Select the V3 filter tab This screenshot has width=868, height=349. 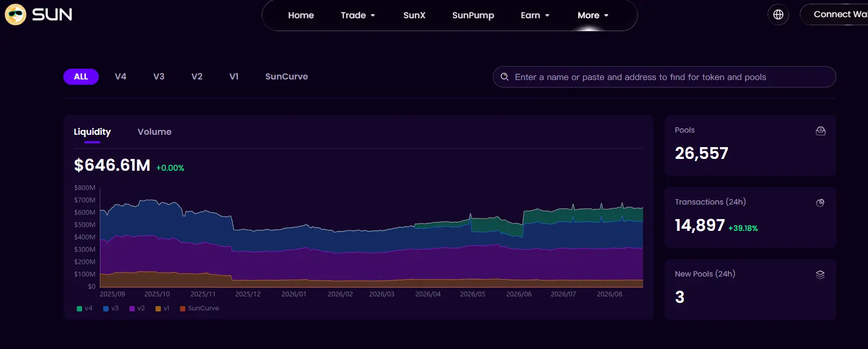coord(159,76)
